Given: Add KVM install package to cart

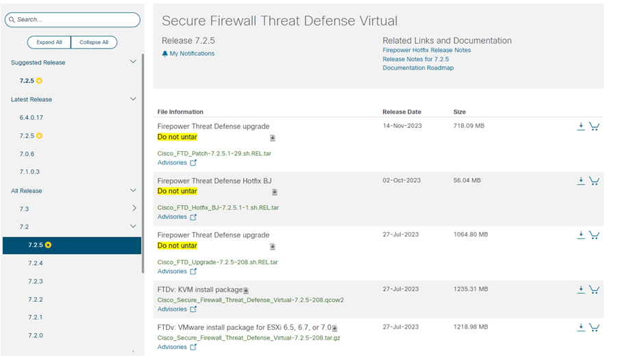Looking at the screenshot, I should click(594, 290).
